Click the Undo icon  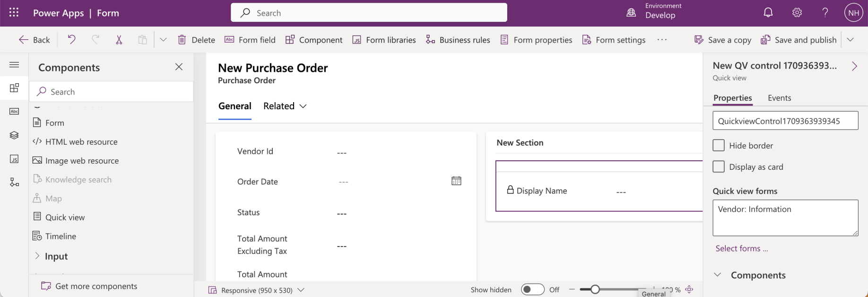point(71,40)
